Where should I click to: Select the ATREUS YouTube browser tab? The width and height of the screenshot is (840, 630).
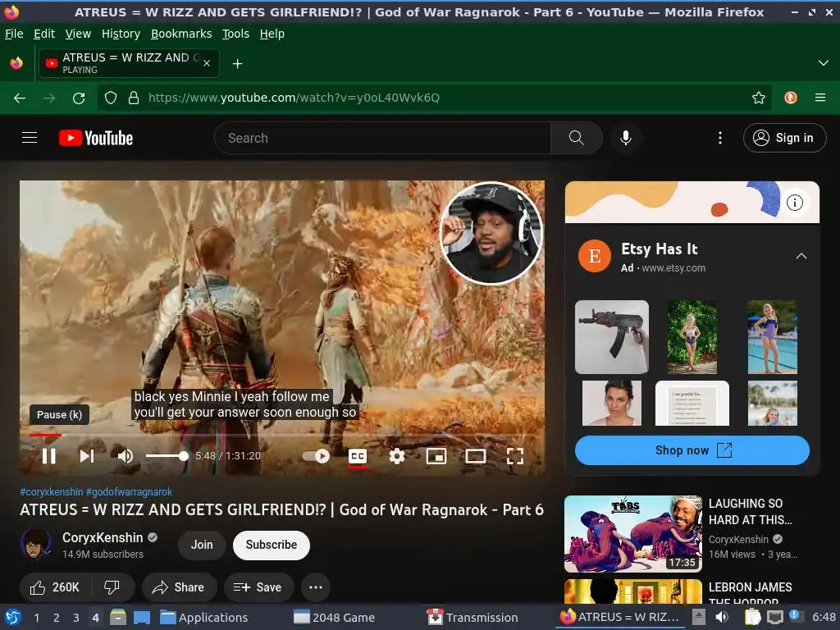point(129,63)
